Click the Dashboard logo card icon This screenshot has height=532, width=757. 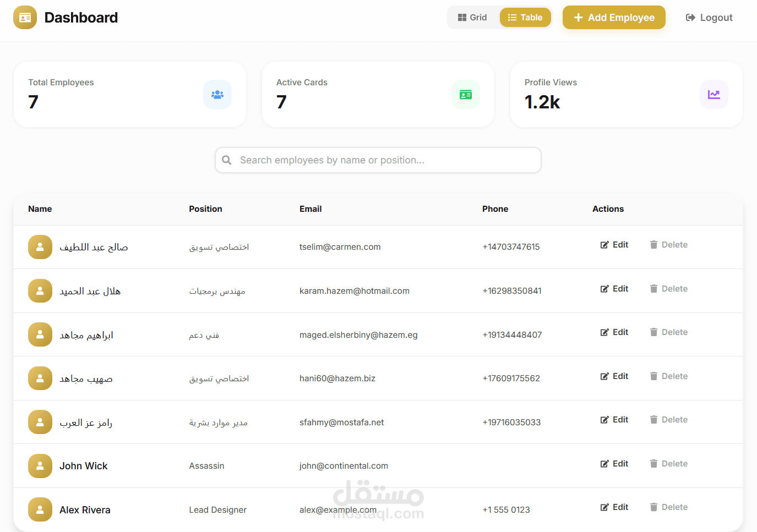25,18
